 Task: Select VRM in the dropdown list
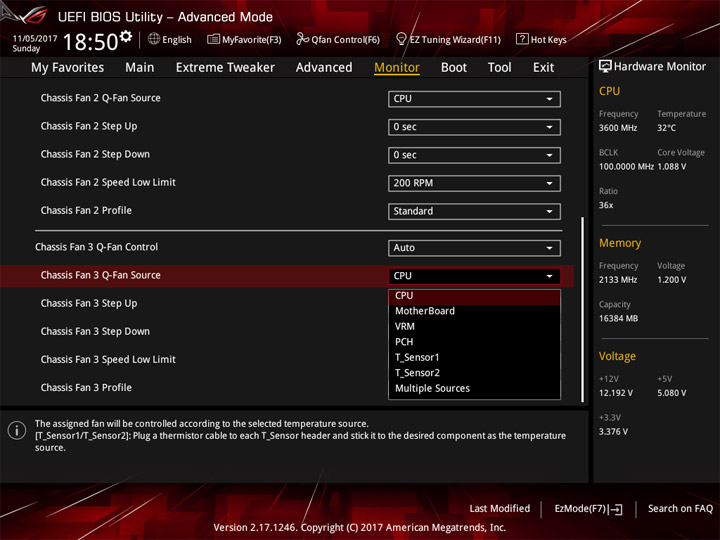[x=474, y=326]
